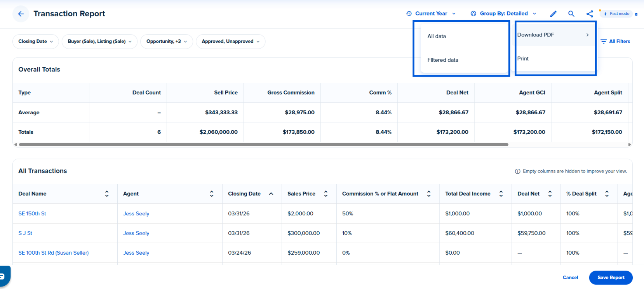Image resolution: width=644 pixels, height=292 pixels.
Task: Expand the Closing Date filter chip
Action: tap(36, 42)
